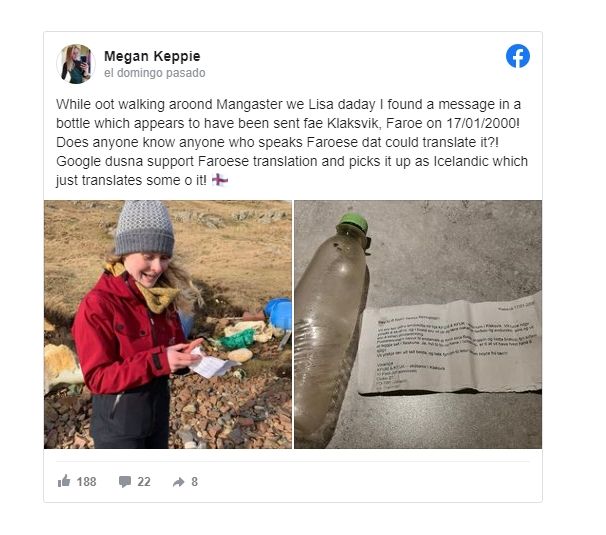Click the grey beanie hat in photo
Viewport: 606px width, 535px height.
click(144, 228)
